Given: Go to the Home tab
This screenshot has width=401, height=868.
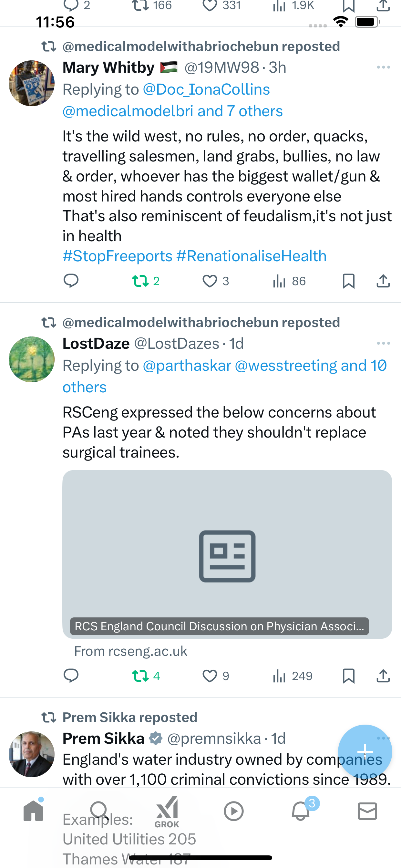Looking at the screenshot, I should click(33, 811).
